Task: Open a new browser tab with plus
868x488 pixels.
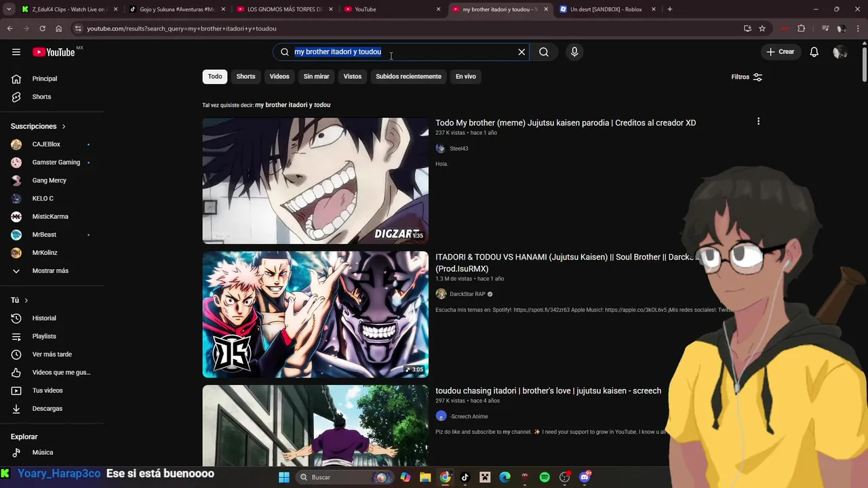Action: pos(670,9)
